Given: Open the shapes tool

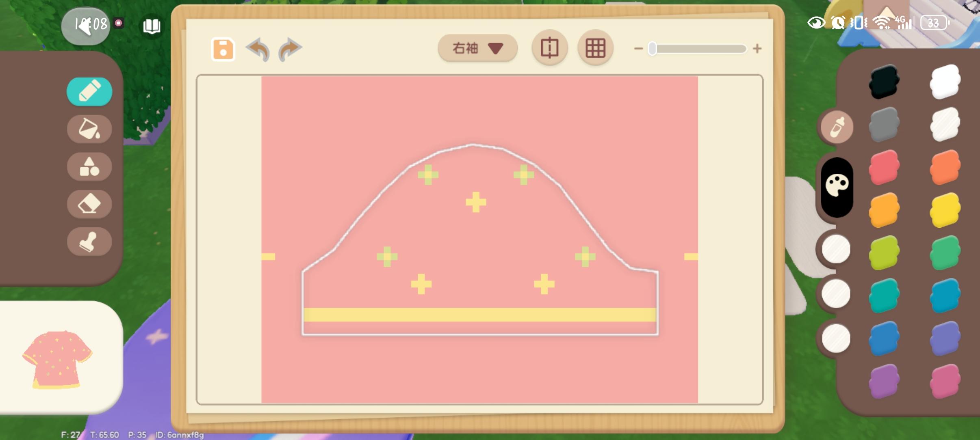Looking at the screenshot, I should pos(89,166).
